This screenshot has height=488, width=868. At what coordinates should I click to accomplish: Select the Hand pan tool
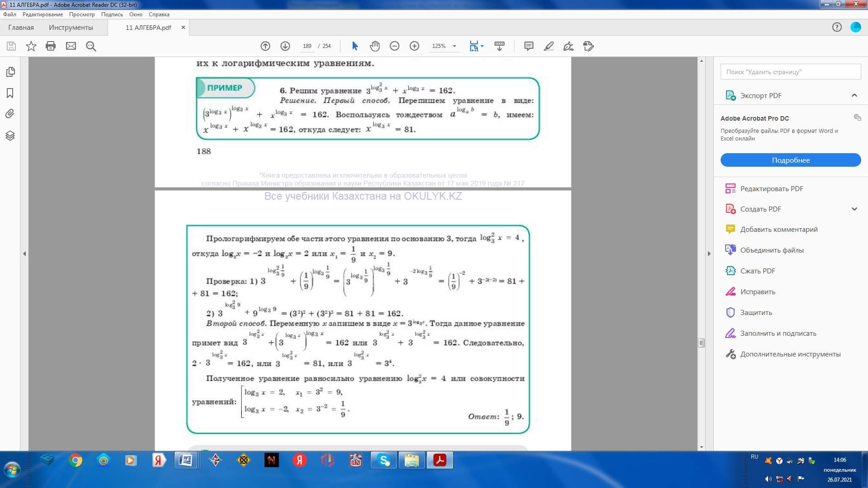[x=375, y=46]
